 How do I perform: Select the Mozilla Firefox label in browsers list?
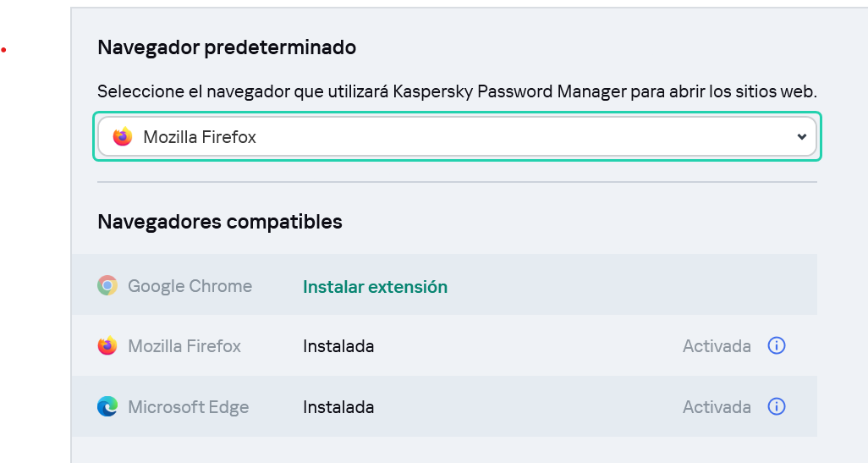coord(184,346)
